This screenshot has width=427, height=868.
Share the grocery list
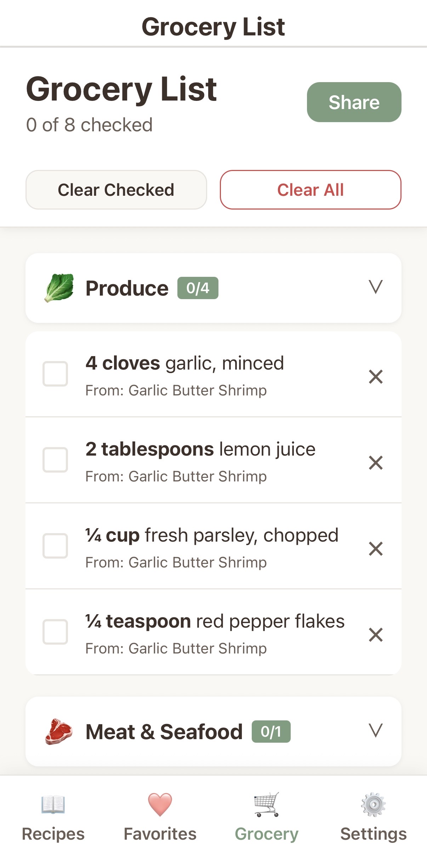pyautogui.click(x=354, y=102)
